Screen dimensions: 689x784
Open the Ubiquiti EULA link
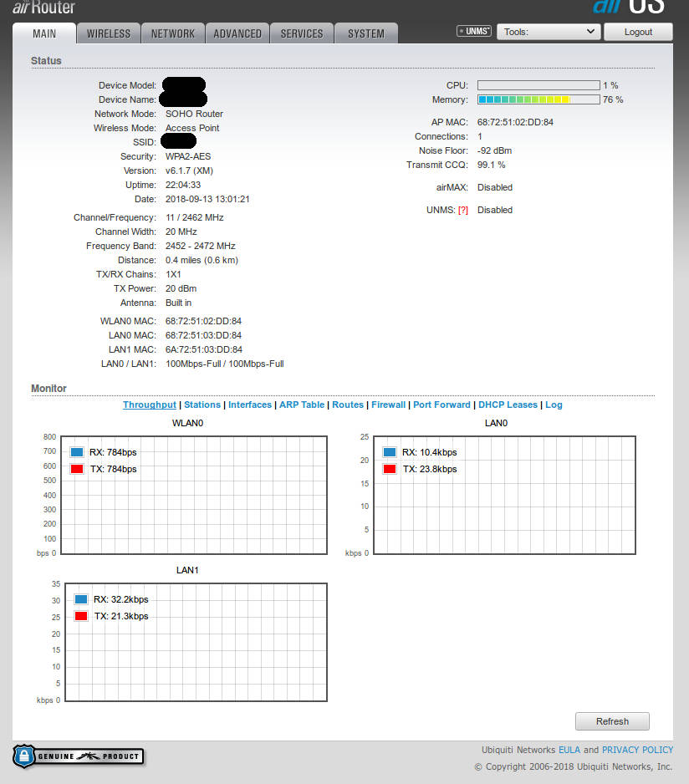tap(569, 750)
